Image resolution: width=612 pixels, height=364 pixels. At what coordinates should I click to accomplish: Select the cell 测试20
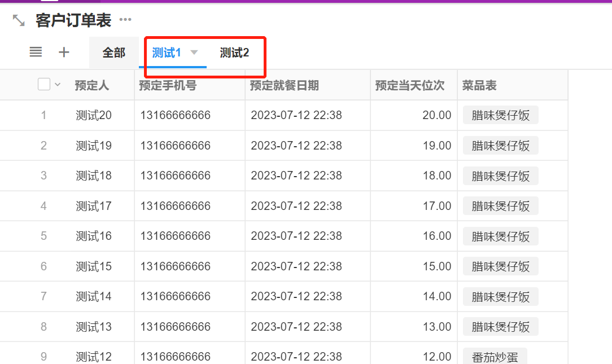[x=94, y=115]
